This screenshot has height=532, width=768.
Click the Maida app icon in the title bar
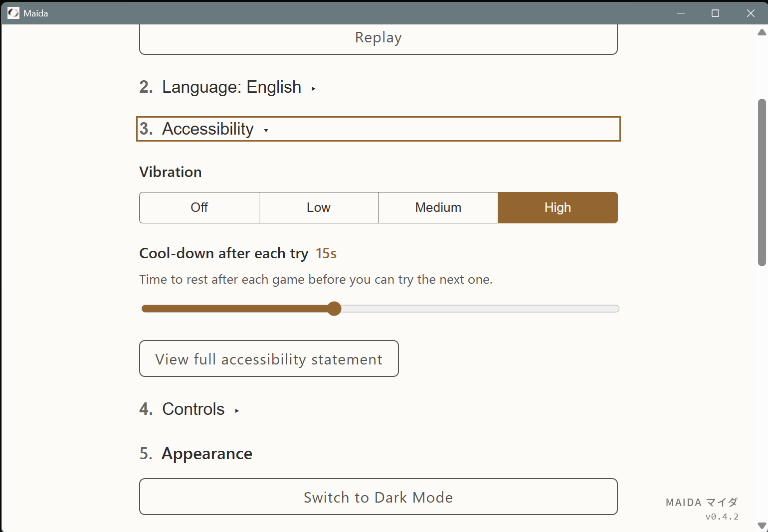pos(13,13)
